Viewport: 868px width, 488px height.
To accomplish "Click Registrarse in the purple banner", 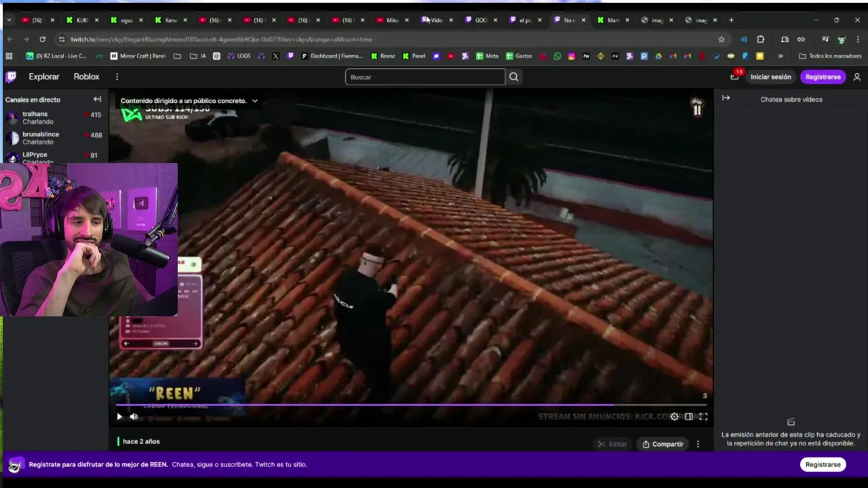I will (x=823, y=464).
